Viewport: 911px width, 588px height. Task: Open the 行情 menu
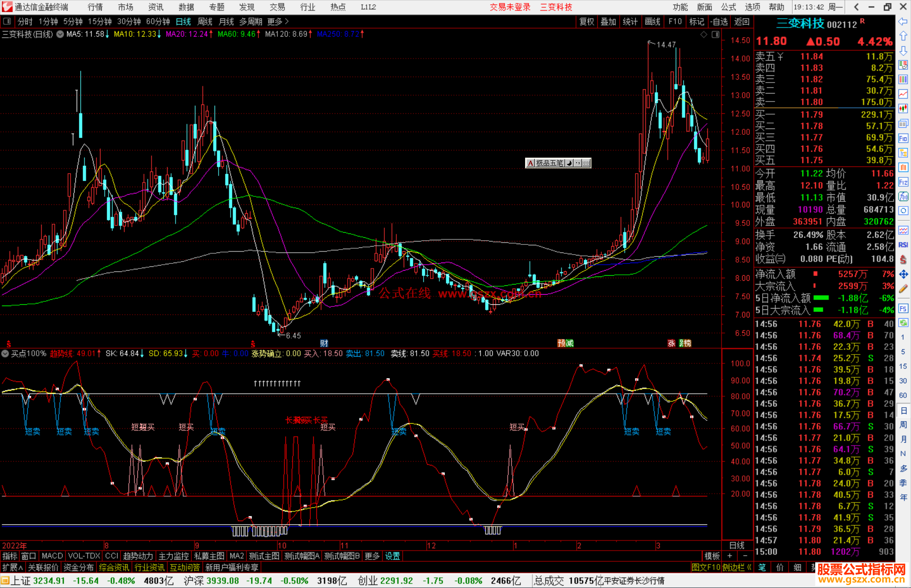pos(95,7)
